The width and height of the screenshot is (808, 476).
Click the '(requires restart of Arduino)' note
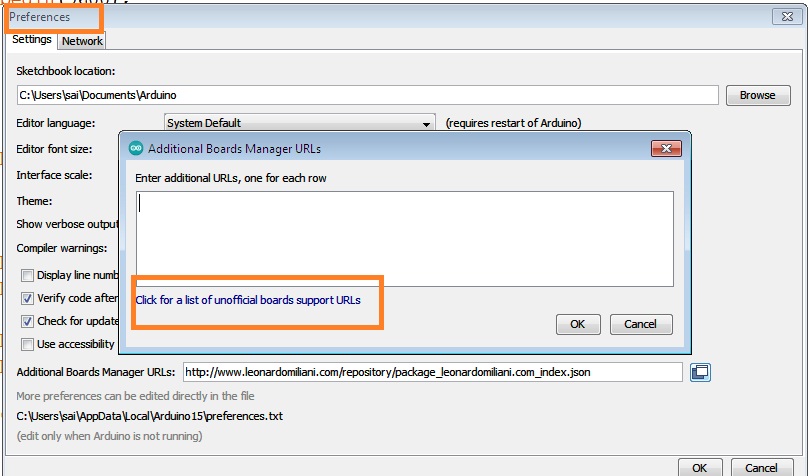[x=513, y=123]
